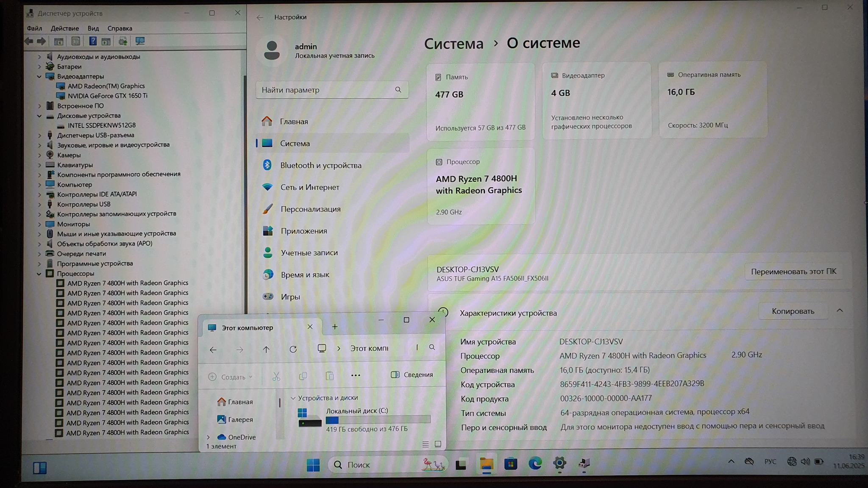Open the Вид menu in Device Manager
The image size is (868, 488).
(93, 28)
